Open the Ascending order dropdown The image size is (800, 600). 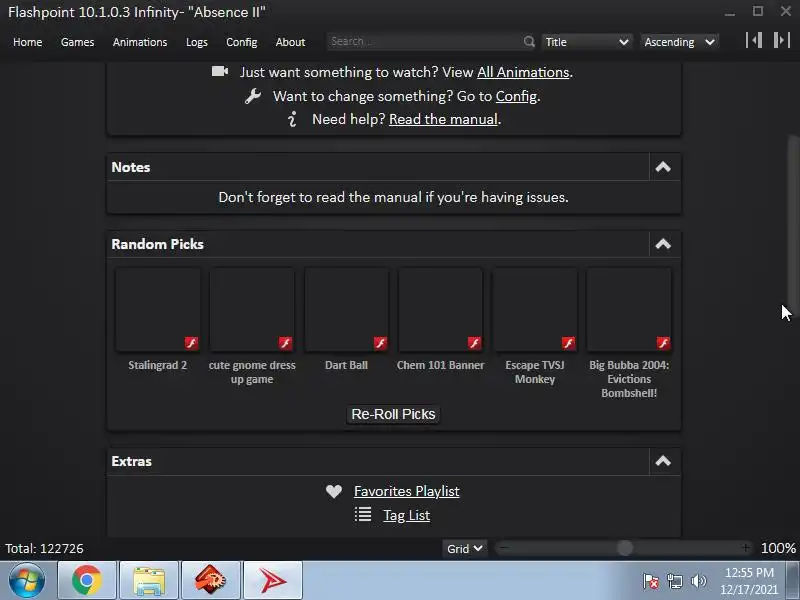click(679, 42)
